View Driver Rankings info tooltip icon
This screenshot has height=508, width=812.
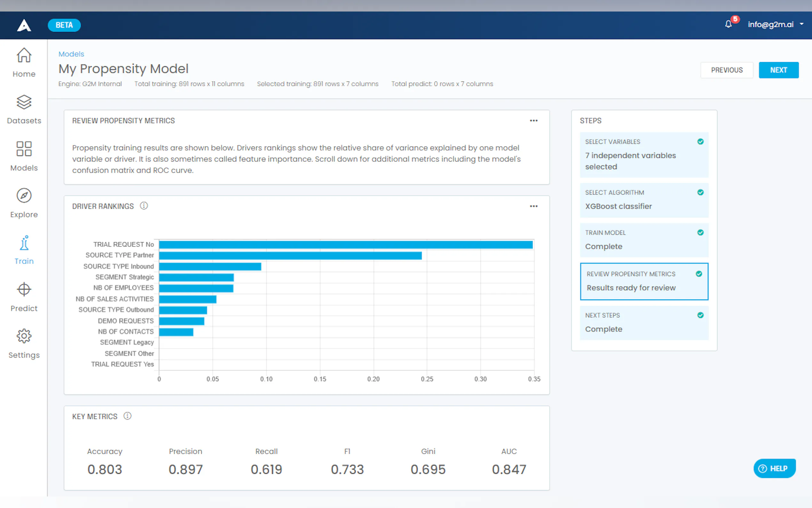coord(144,206)
